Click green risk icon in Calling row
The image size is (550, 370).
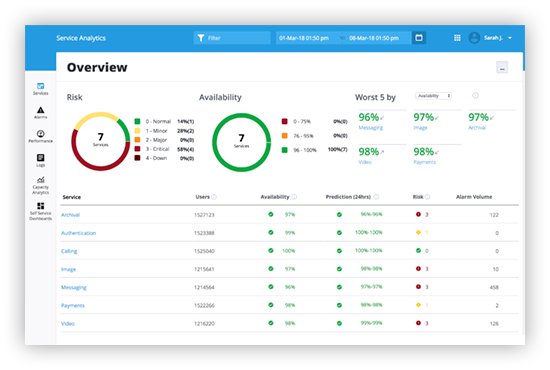(418, 250)
